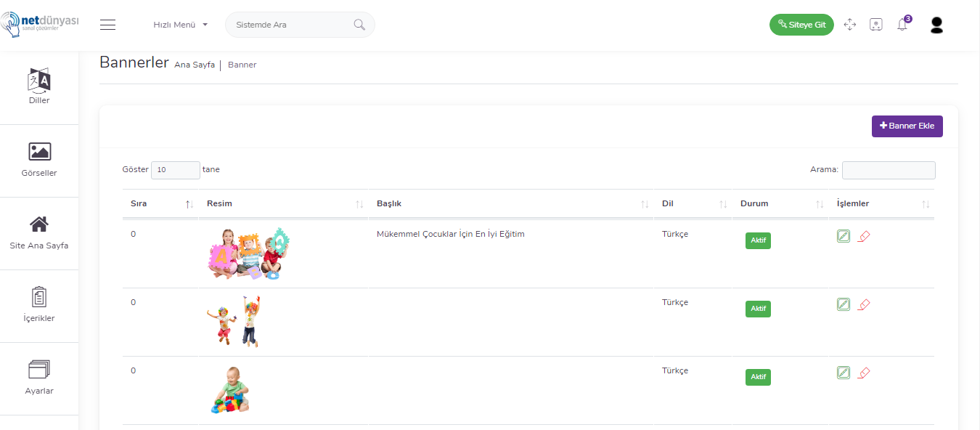Click the Banner Ekle button
980x430 pixels.
[907, 126]
